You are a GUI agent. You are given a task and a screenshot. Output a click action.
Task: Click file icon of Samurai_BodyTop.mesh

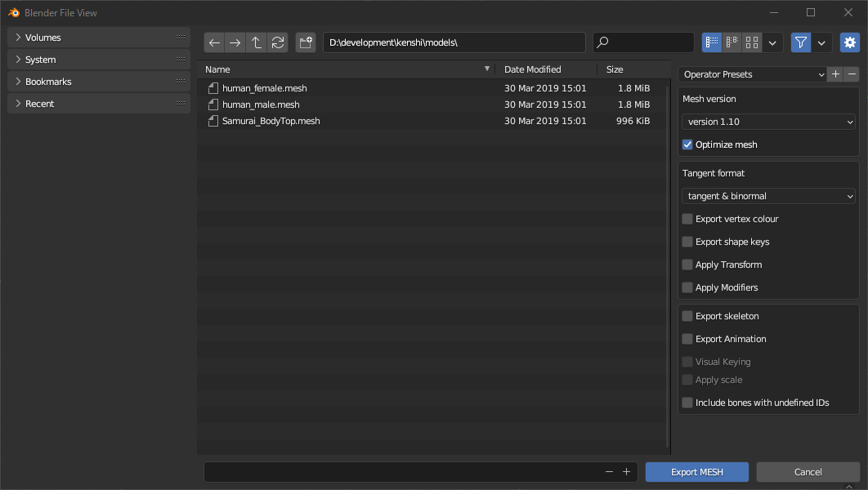coord(213,121)
